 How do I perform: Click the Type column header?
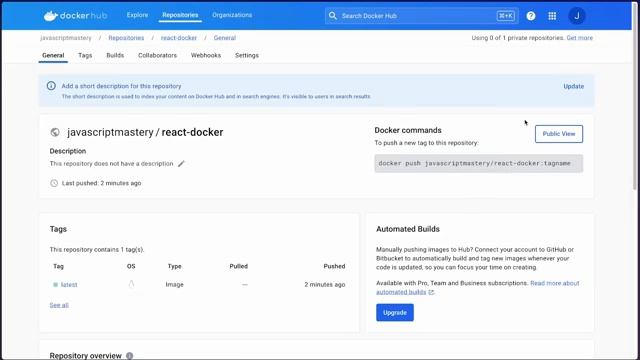tap(174, 266)
